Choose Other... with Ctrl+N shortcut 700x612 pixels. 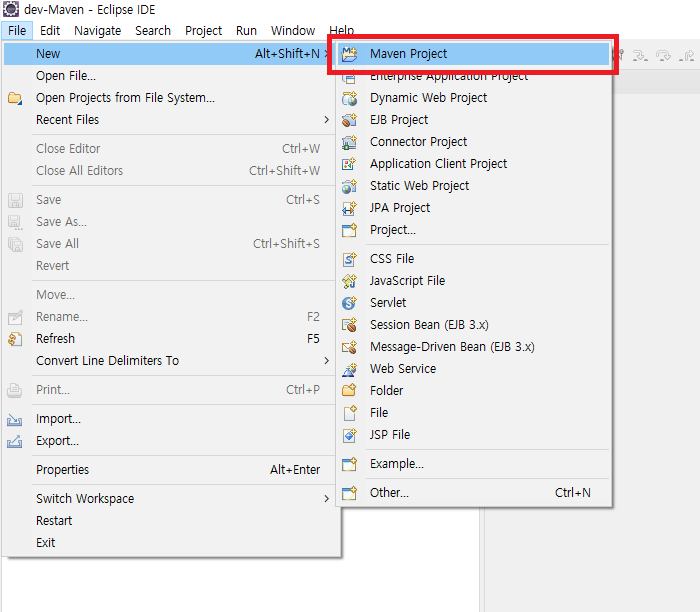click(x=474, y=493)
